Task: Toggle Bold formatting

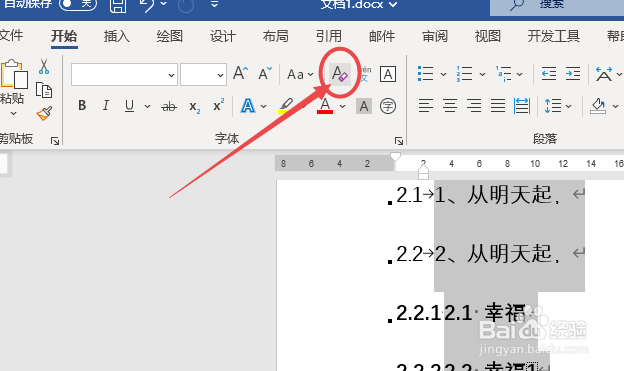Action: pos(82,105)
